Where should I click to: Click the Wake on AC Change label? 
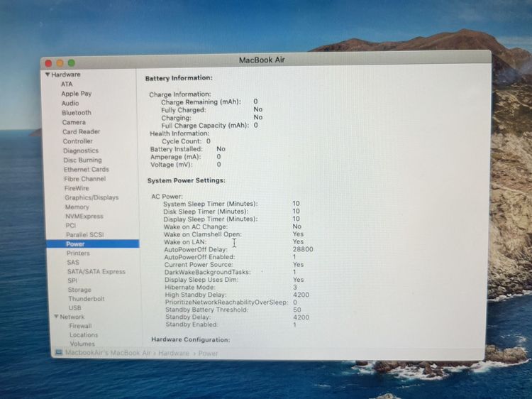(x=196, y=227)
